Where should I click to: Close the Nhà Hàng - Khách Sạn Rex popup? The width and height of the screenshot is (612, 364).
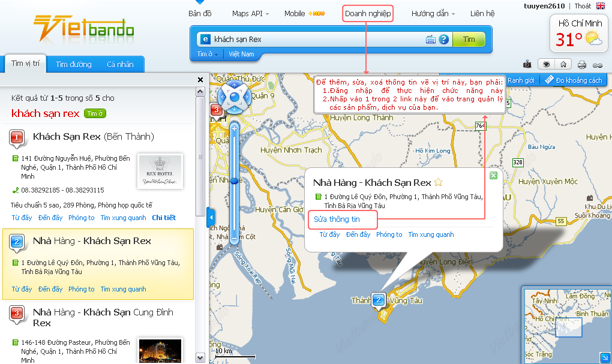pyautogui.click(x=493, y=176)
